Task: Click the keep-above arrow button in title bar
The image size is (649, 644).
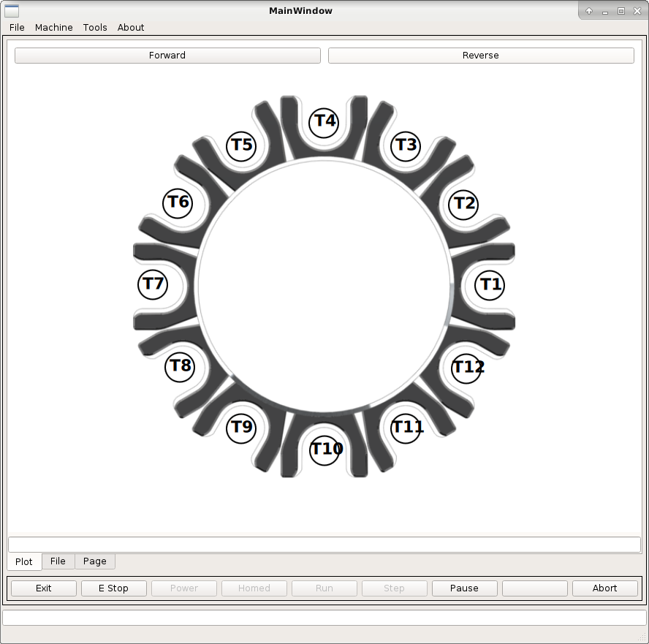Action: [589, 11]
